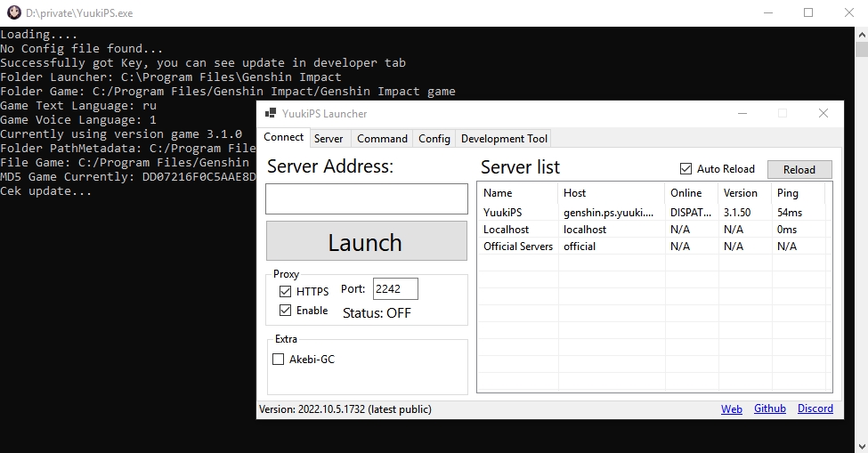
Task: Switch to the Config tab
Action: pyautogui.click(x=434, y=139)
